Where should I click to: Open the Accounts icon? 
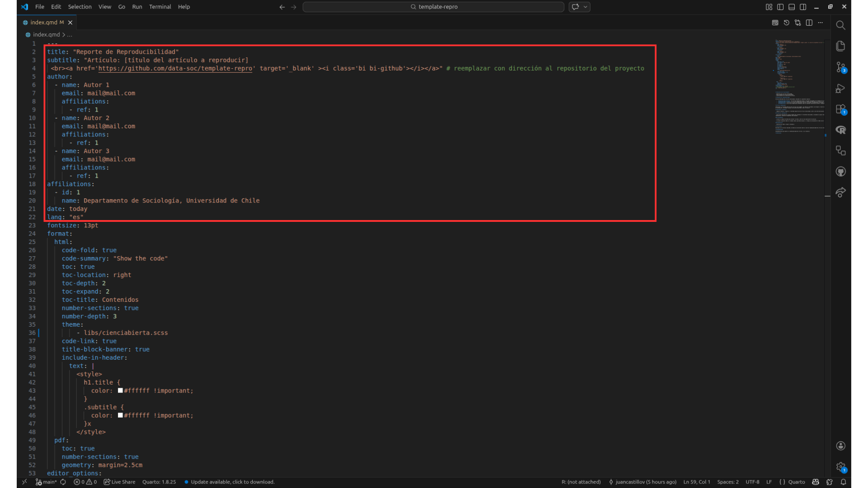(840, 446)
